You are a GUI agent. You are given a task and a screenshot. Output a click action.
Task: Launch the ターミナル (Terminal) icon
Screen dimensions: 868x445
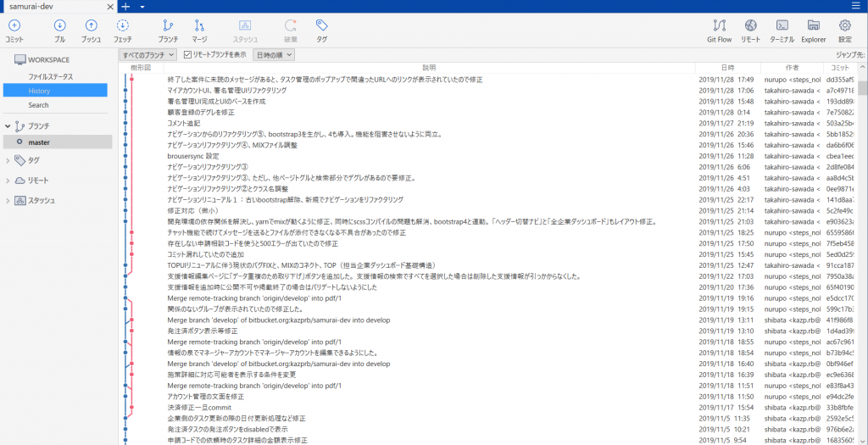(x=783, y=30)
